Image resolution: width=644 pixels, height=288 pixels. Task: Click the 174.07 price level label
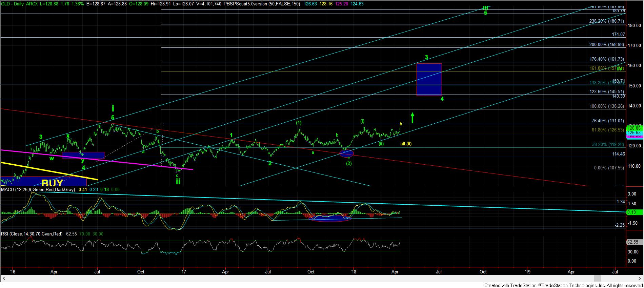click(x=619, y=35)
